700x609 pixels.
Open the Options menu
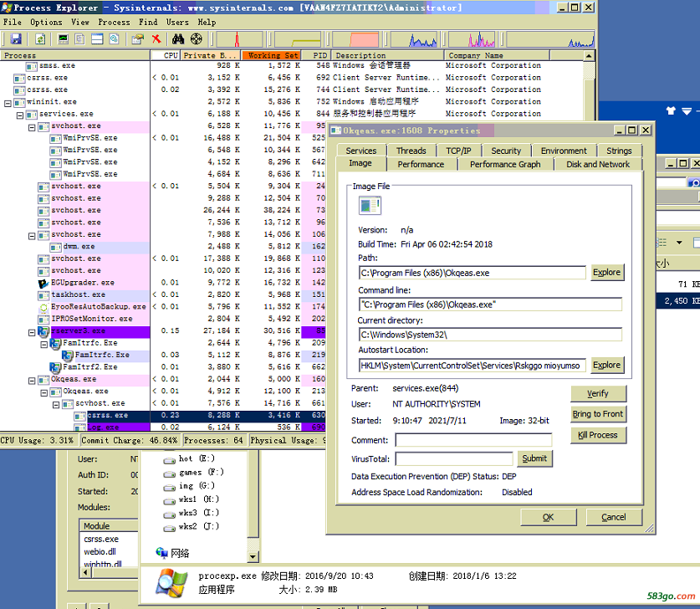(47, 23)
